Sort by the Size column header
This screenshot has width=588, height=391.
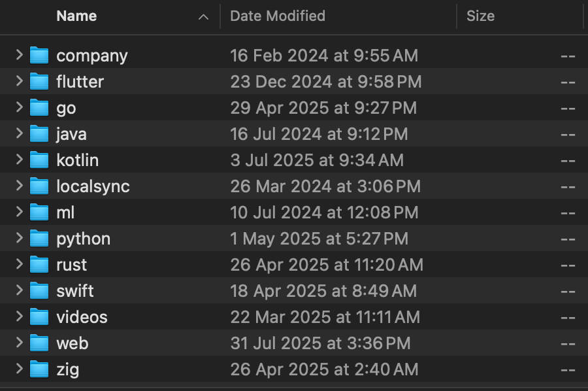tap(480, 16)
